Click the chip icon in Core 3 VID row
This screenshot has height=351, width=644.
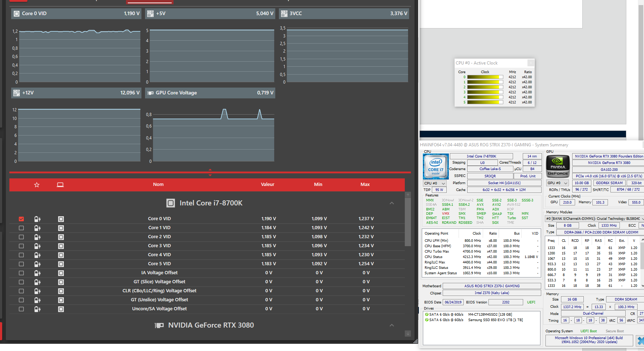[x=61, y=246]
